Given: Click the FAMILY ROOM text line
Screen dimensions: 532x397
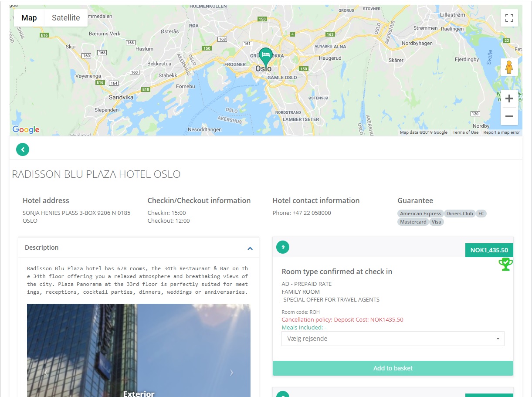Looking at the screenshot, I should tap(301, 292).
